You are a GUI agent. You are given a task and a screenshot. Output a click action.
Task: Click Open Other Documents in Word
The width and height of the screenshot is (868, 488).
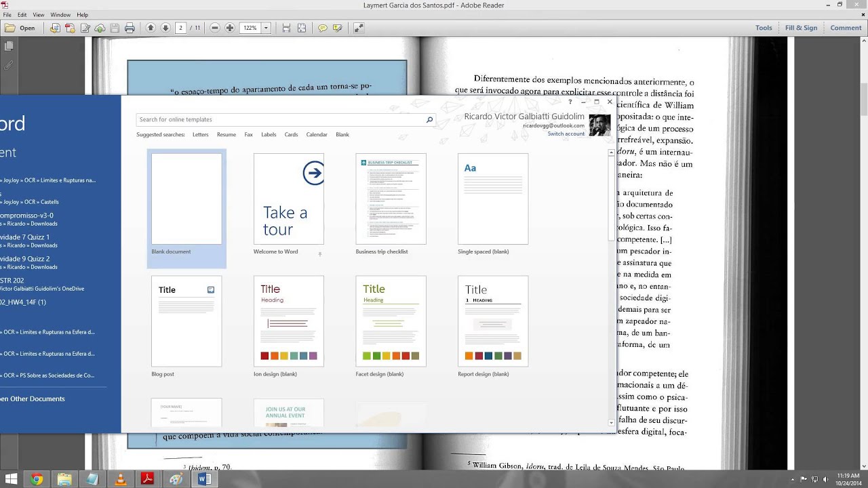[33, 399]
